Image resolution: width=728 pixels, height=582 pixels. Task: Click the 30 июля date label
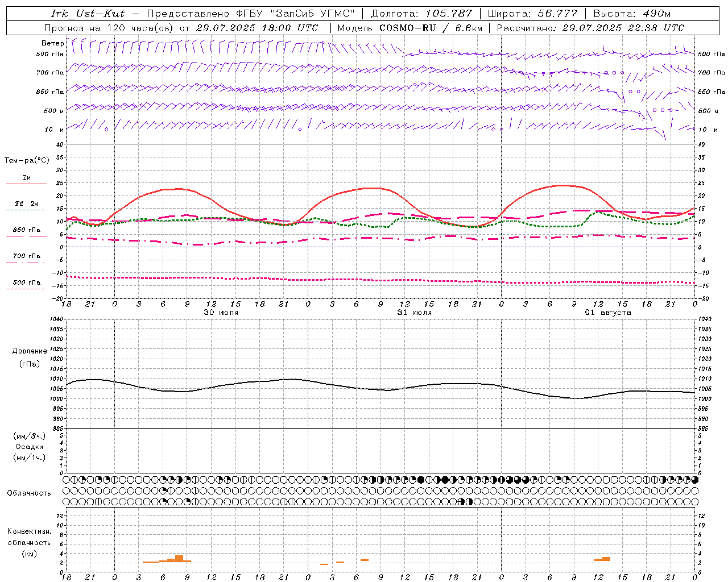221,313
